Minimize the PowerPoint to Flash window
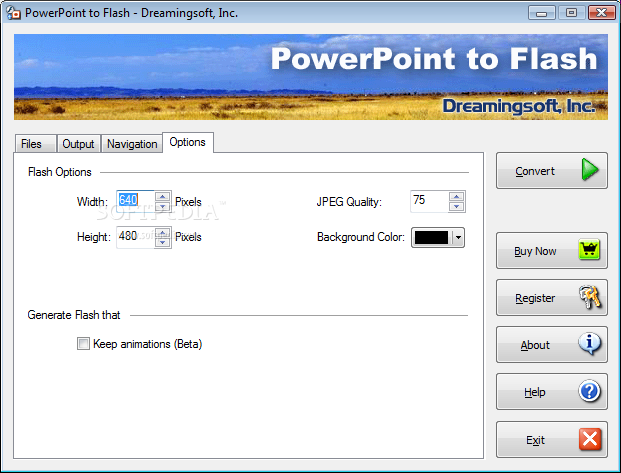 [x=541, y=13]
